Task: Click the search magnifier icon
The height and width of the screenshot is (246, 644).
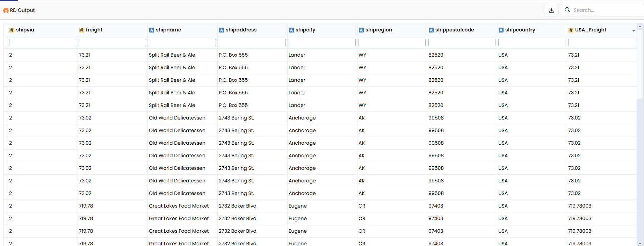Action: [x=567, y=10]
